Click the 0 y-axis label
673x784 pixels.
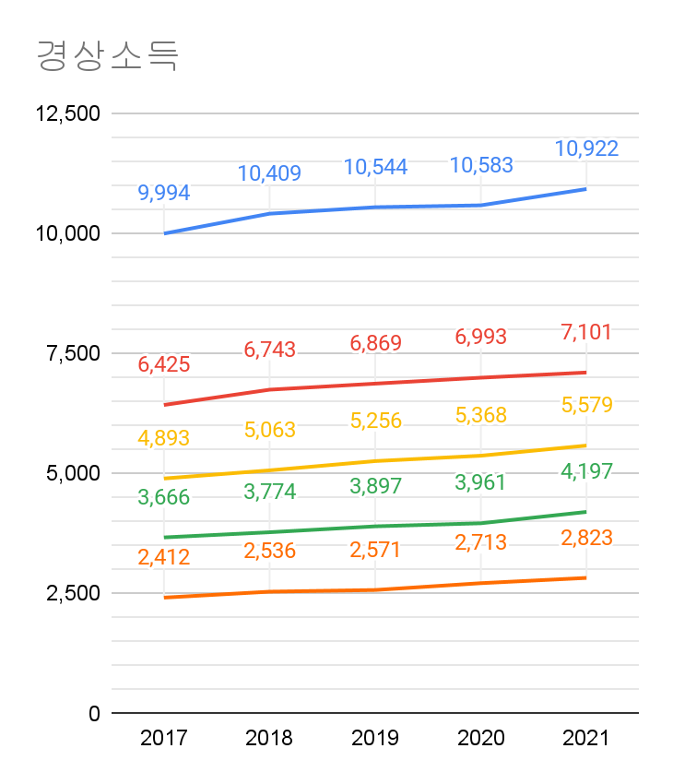pyautogui.click(x=94, y=713)
